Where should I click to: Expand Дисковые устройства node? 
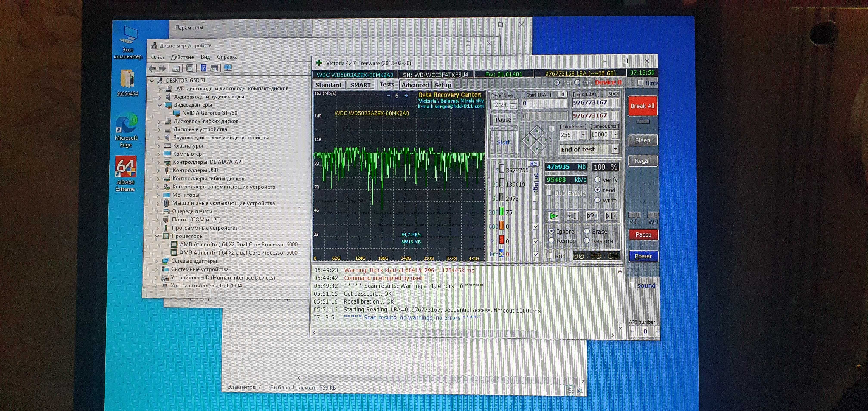[x=159, y=129]
